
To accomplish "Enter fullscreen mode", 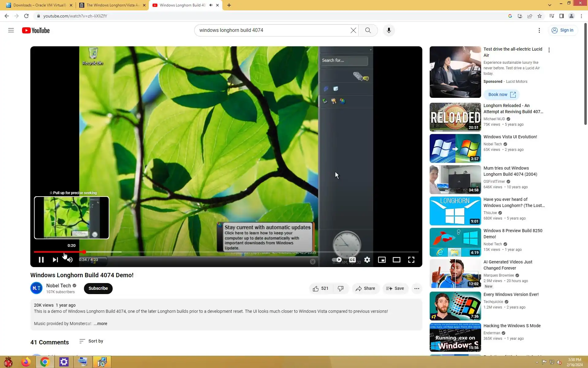I will click(411, 260).
